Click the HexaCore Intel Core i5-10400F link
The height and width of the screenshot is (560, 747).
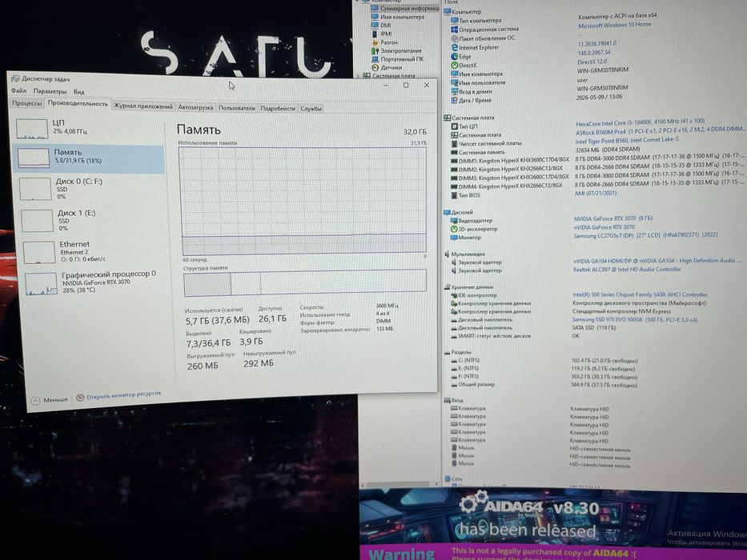pyautogui.click(x=640, y=122)
